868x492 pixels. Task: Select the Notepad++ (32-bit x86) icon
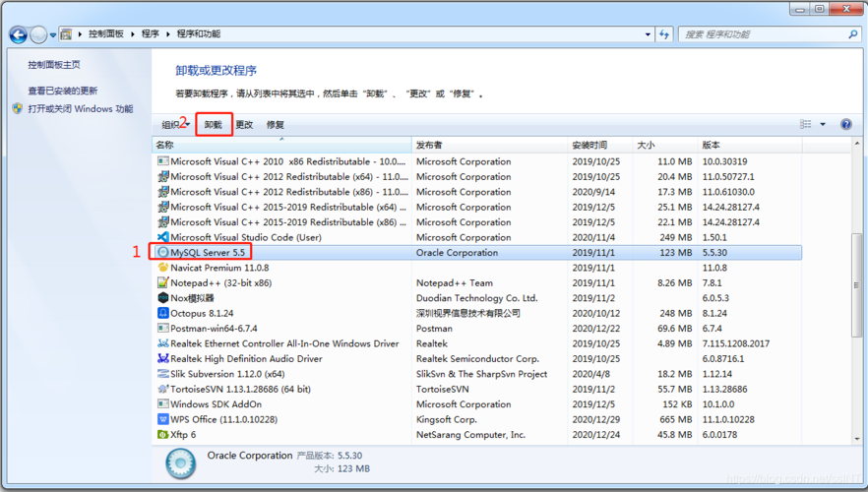pos(162,282)
